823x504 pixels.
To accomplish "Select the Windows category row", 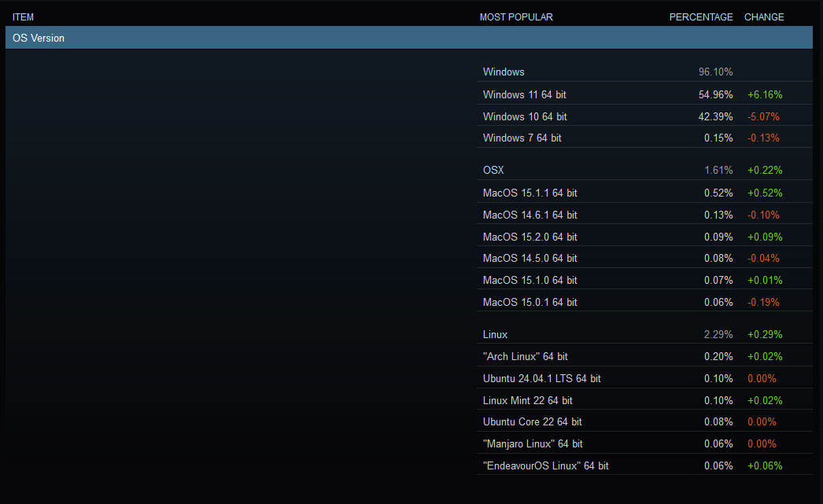I will [x=644, y=72].
